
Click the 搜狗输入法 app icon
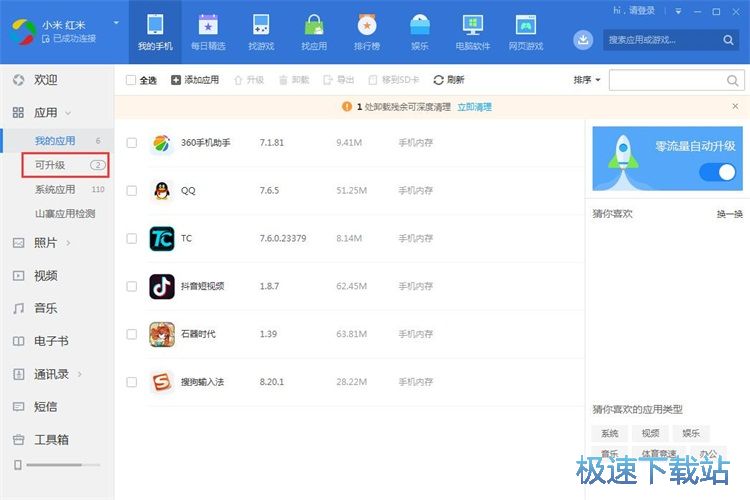click(162, 382)
